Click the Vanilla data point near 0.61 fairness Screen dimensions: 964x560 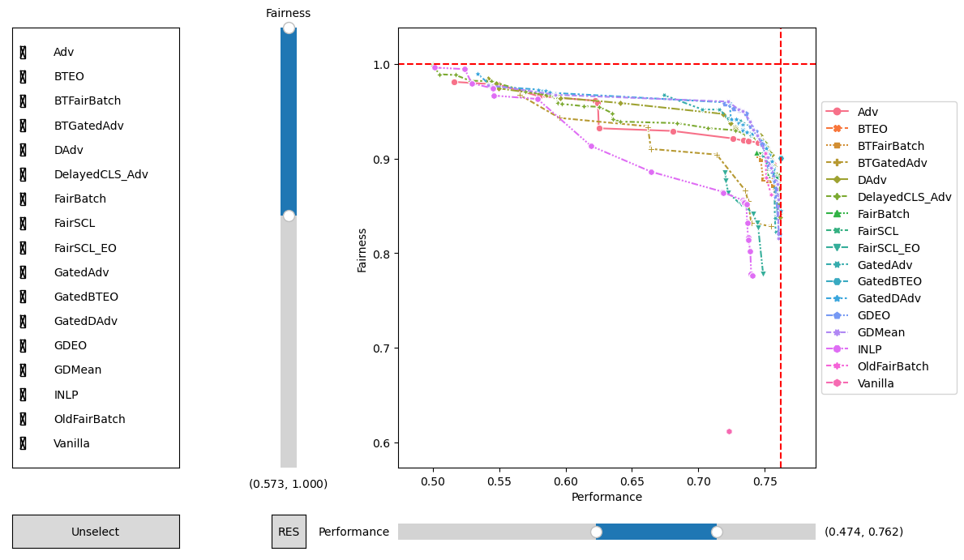point(729,431)
